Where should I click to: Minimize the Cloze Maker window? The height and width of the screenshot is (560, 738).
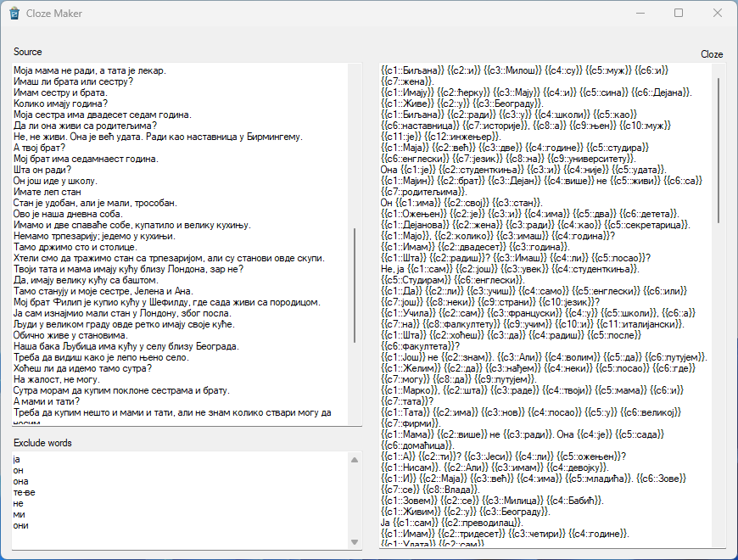[x=639, y=14]
